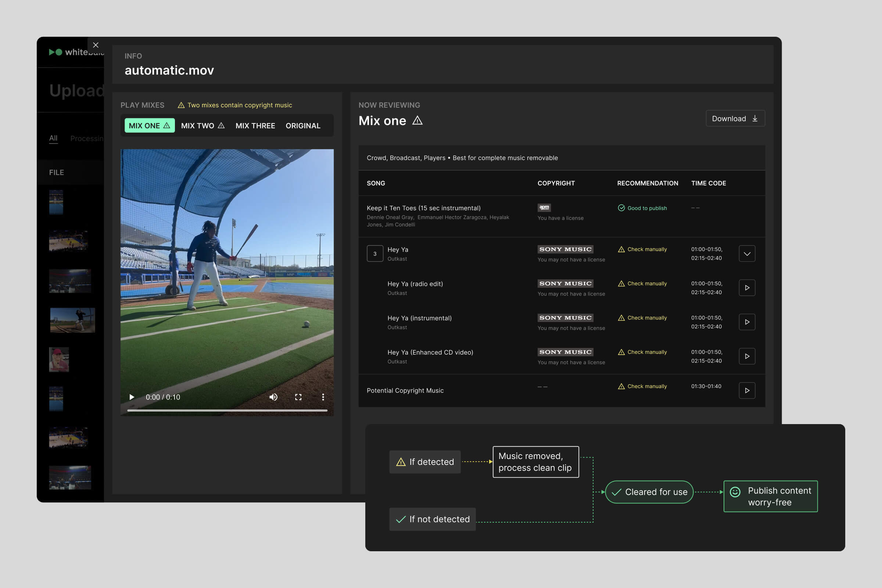Open Check manually for the Hey Ya match
Screen dimensions: 882x588
click(x=646, y=249)
